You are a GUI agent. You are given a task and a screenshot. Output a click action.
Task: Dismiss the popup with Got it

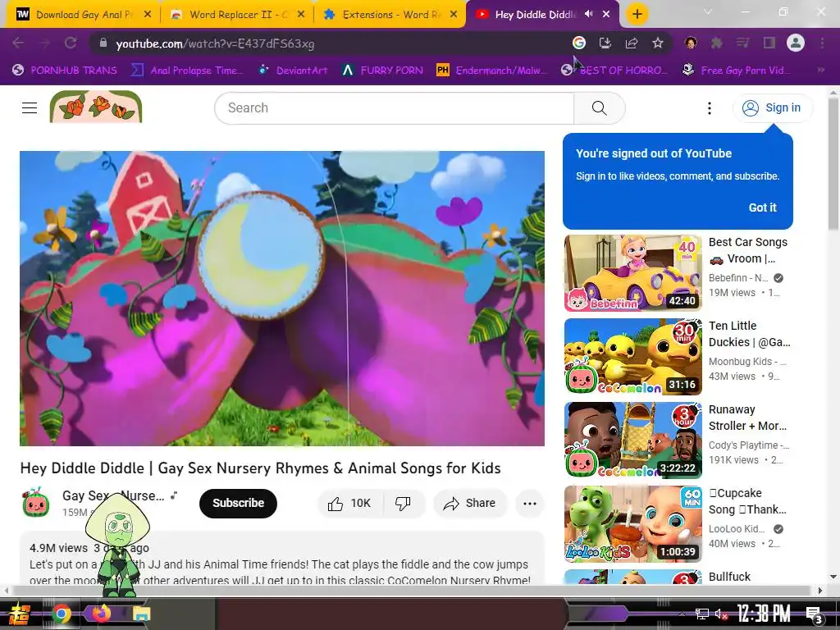[x=762, y=208]
